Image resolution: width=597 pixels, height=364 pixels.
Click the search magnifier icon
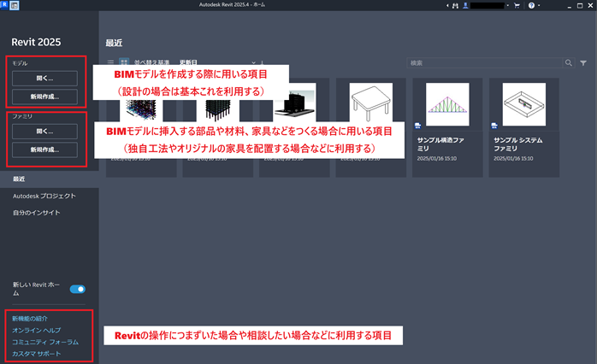pyautogui.click(x=569, y=62)
